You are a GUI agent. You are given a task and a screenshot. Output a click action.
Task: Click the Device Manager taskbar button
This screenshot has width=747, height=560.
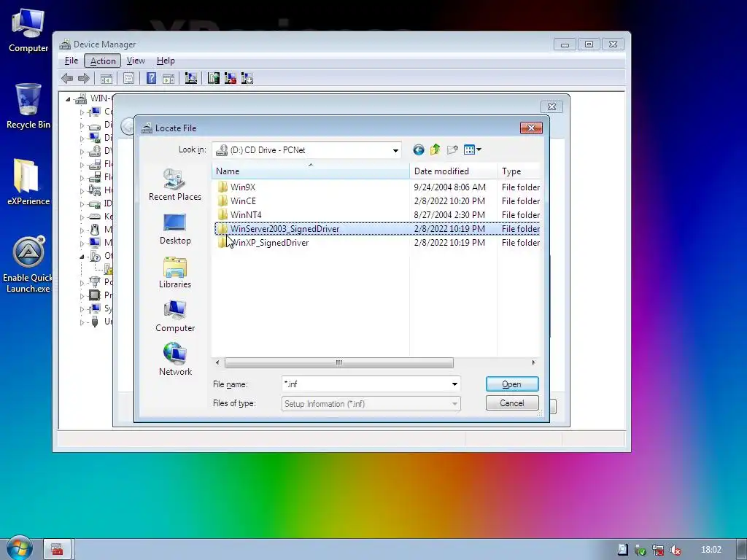(58, 549)
